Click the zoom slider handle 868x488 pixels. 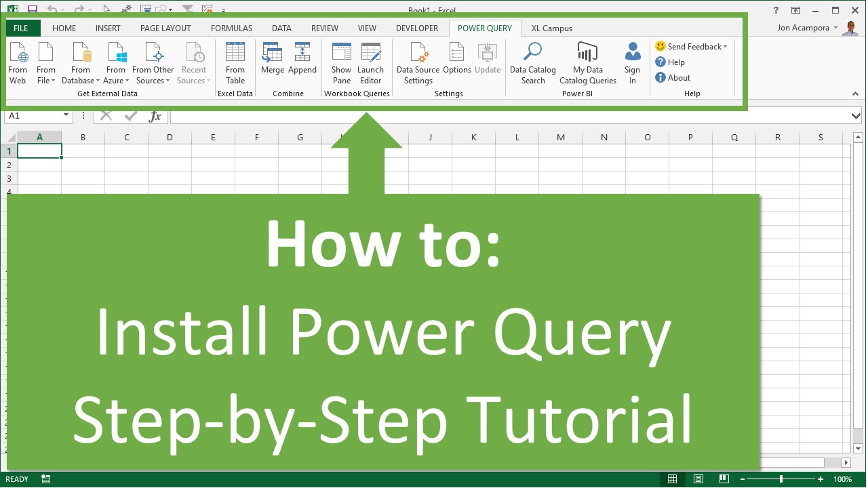781,479
